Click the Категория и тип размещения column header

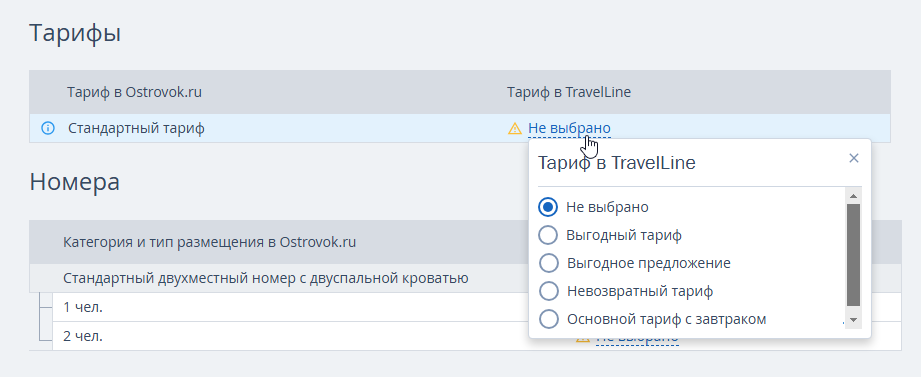tap(210, 242)
